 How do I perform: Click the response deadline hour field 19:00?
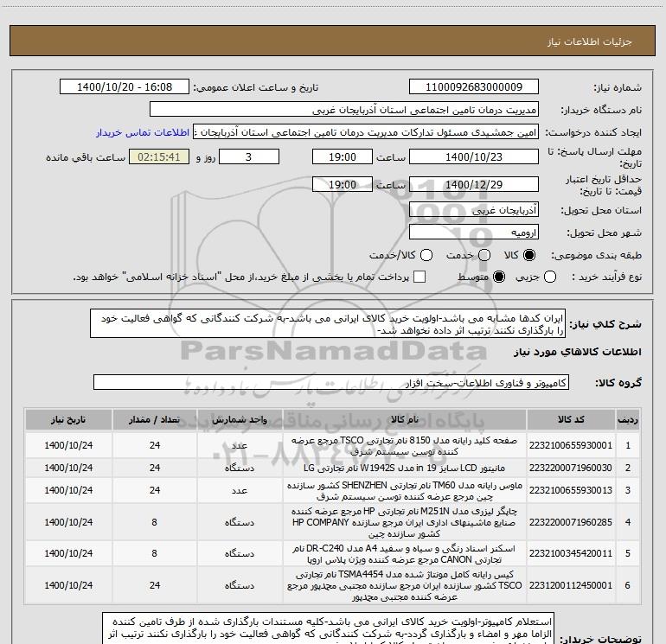pyautogui.click(x=343, y=156)
